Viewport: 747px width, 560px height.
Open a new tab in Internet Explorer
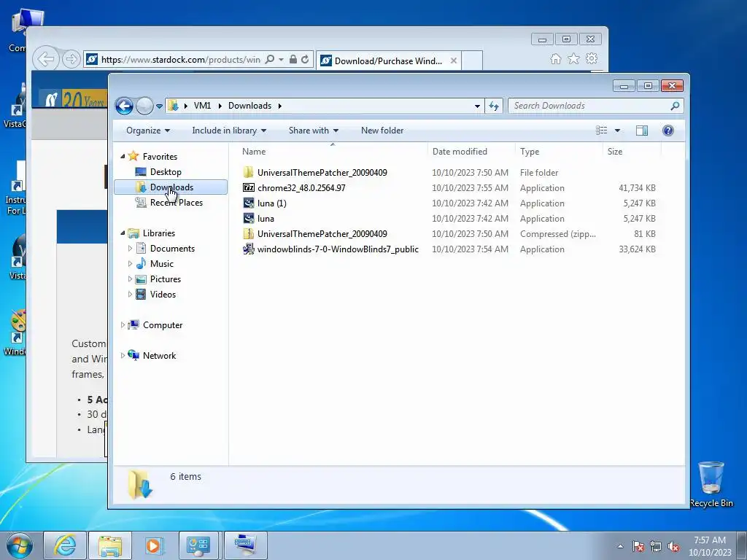[x=472, y=61]
